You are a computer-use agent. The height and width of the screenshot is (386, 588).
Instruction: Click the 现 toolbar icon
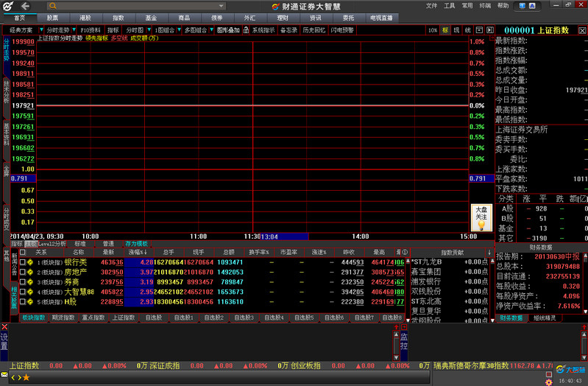click(456, 30)
